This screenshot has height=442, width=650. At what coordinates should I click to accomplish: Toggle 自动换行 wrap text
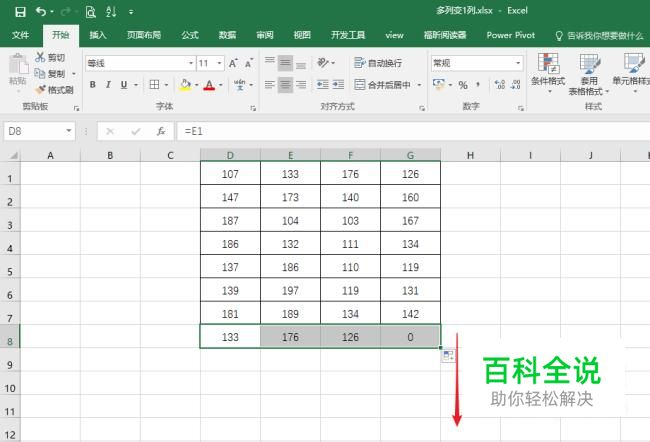378,63
